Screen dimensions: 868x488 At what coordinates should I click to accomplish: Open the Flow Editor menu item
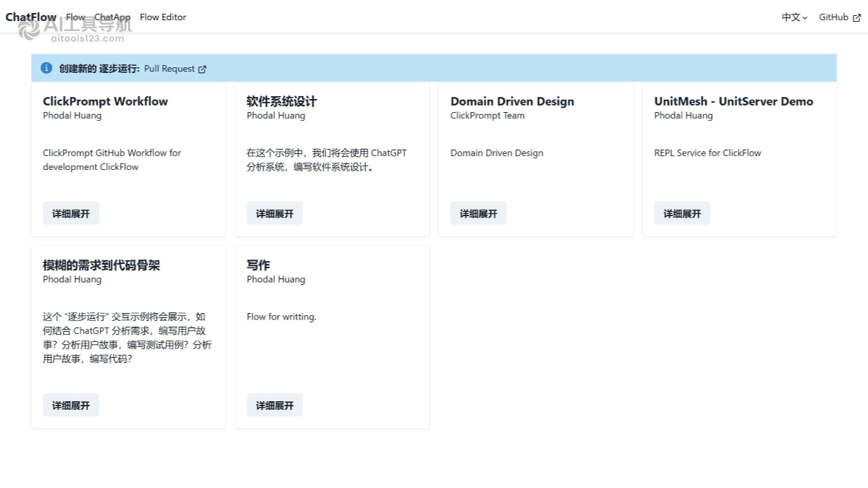click(163, 17)
